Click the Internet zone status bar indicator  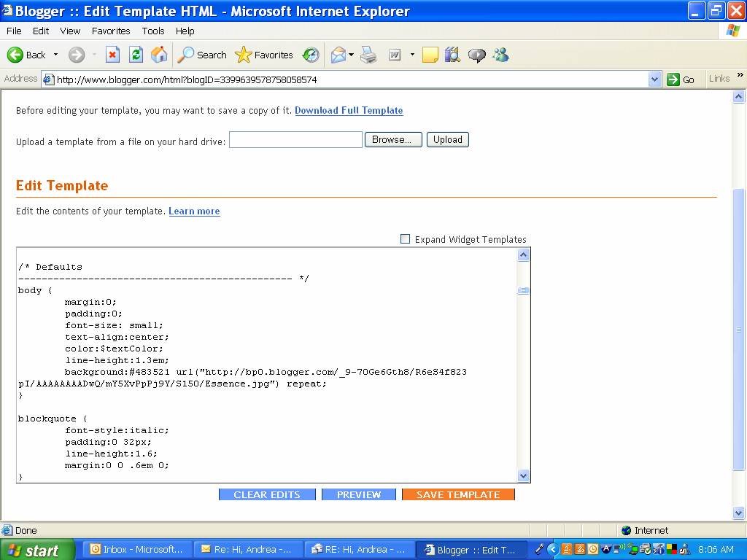[x=645, y=531]
